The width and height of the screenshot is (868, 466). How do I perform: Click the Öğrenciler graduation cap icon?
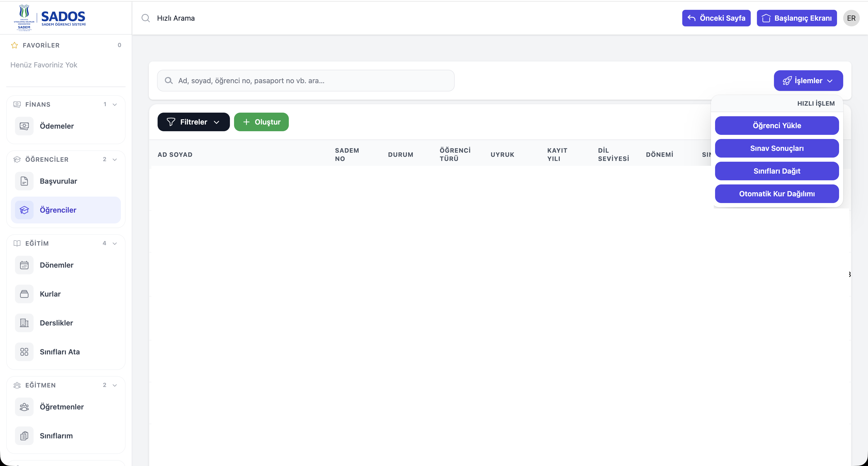24,210
